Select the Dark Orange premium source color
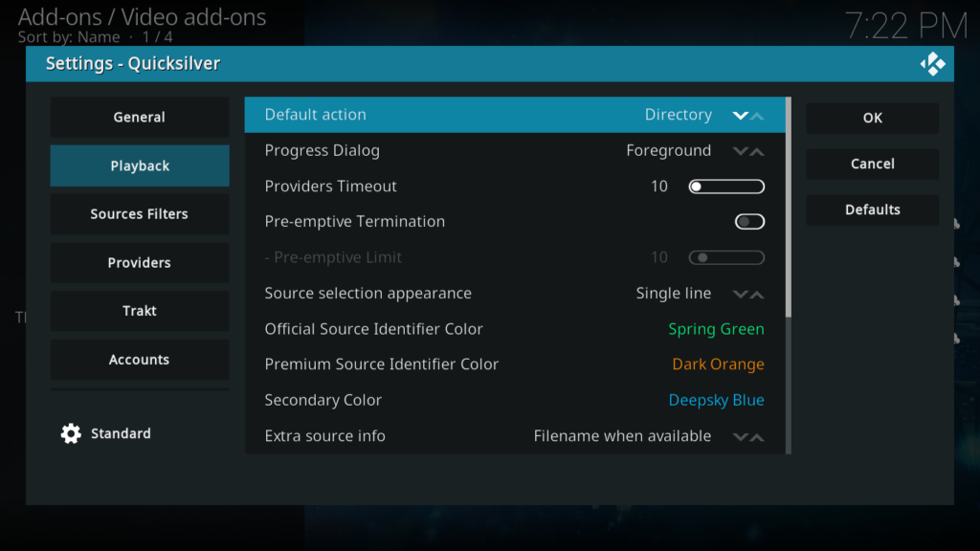The image size is (980, 551). 718,364
